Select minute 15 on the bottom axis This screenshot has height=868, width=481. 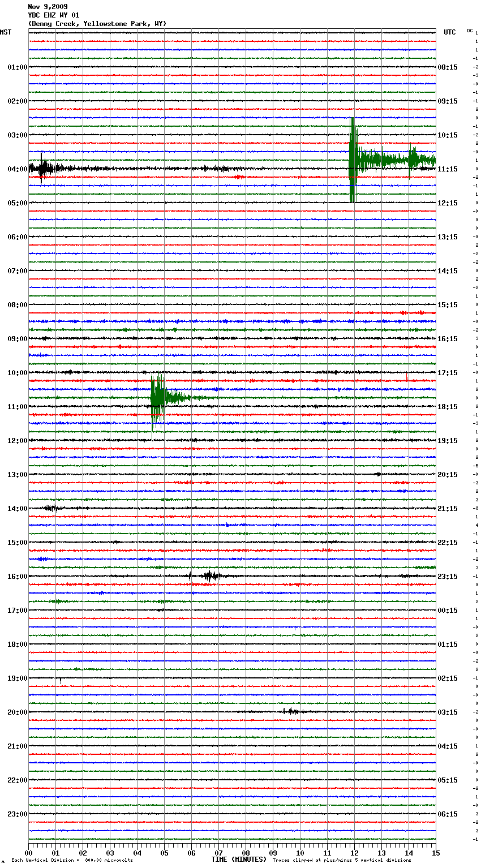pos(436,853)
